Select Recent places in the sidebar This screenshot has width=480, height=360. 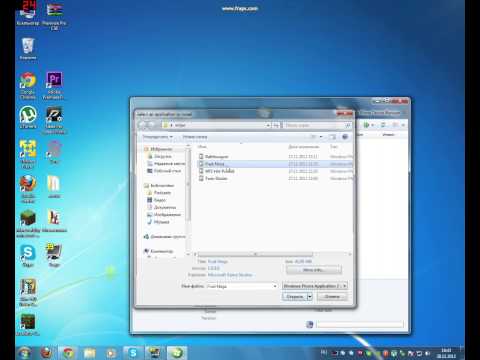(166, 164)
